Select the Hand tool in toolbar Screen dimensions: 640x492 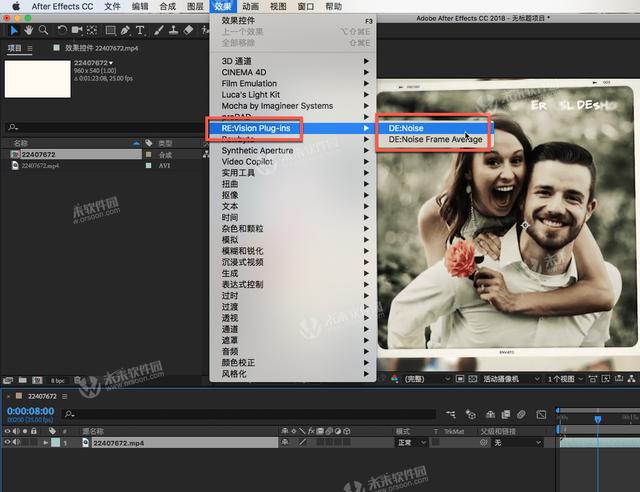pyautogui.click(x=28, y=30)
